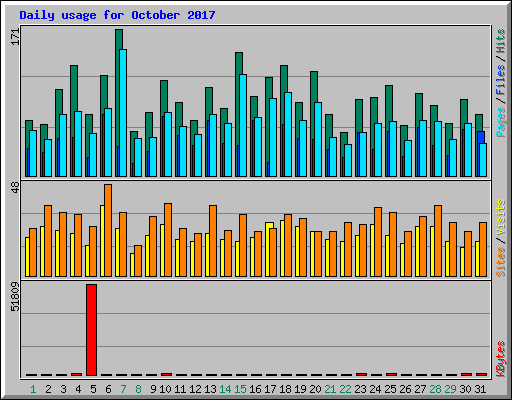The height and width of the screenshot is (400, 512).
Task: Click day label '31' on the x-axis
Action: (480, 389)
